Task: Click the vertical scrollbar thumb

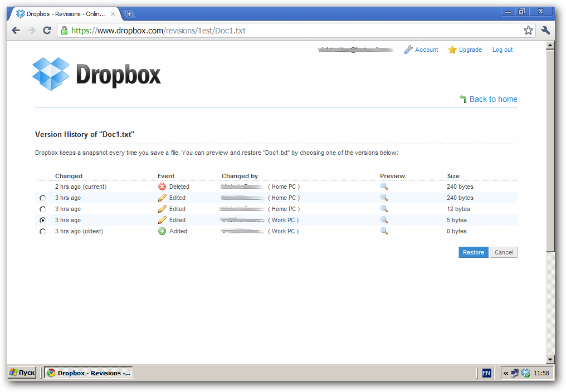Action: point(550,151)
